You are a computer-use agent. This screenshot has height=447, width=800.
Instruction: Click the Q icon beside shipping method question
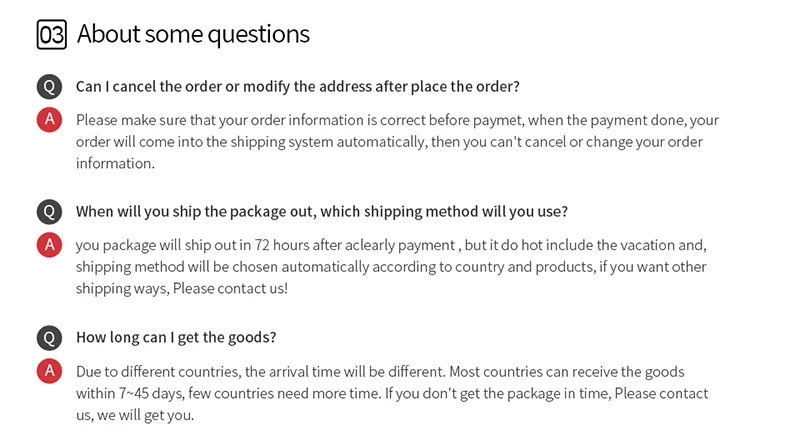49,212
